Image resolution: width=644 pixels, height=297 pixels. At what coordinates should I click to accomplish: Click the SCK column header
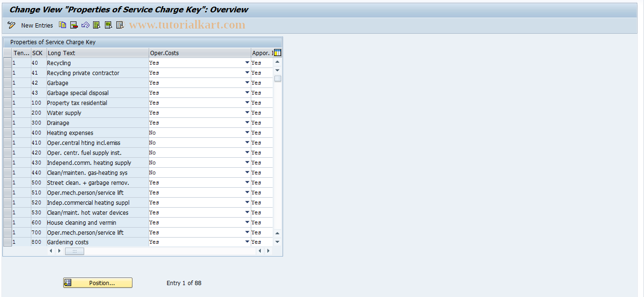point(38,53)
